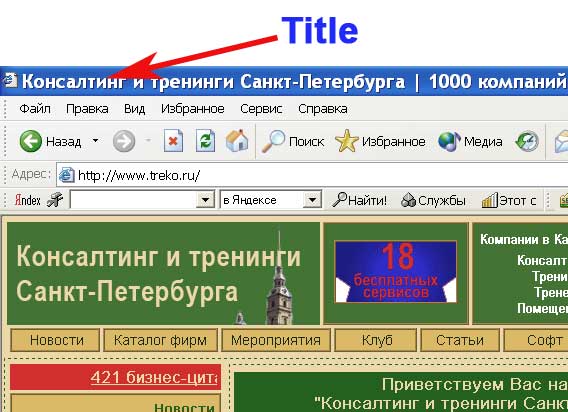
Task: Open the Избранное menu in menu bar
Action: (193, 109)
